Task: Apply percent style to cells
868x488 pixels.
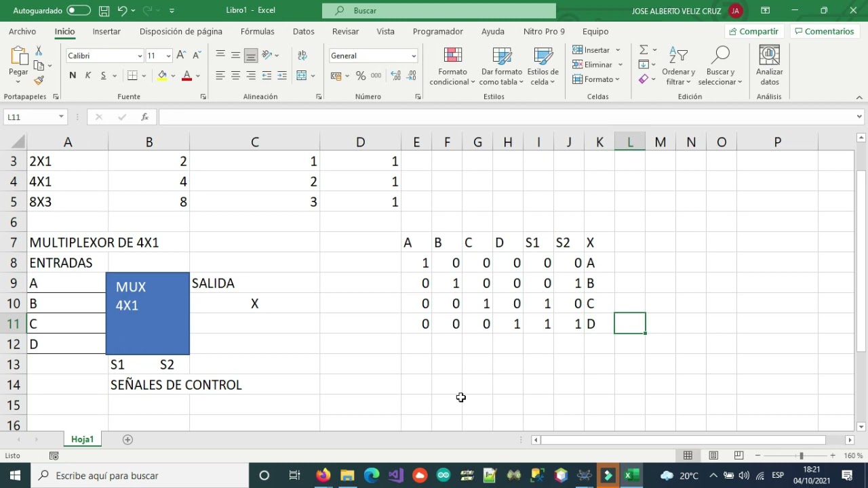Action: 361,75
